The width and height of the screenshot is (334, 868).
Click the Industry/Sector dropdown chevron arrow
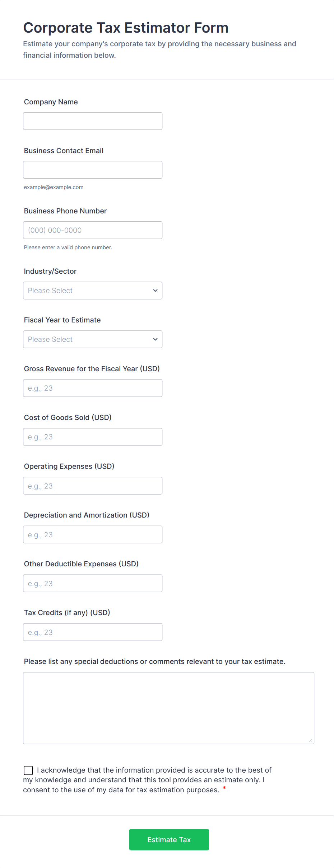pyautogui.click(x=155, y=291)
